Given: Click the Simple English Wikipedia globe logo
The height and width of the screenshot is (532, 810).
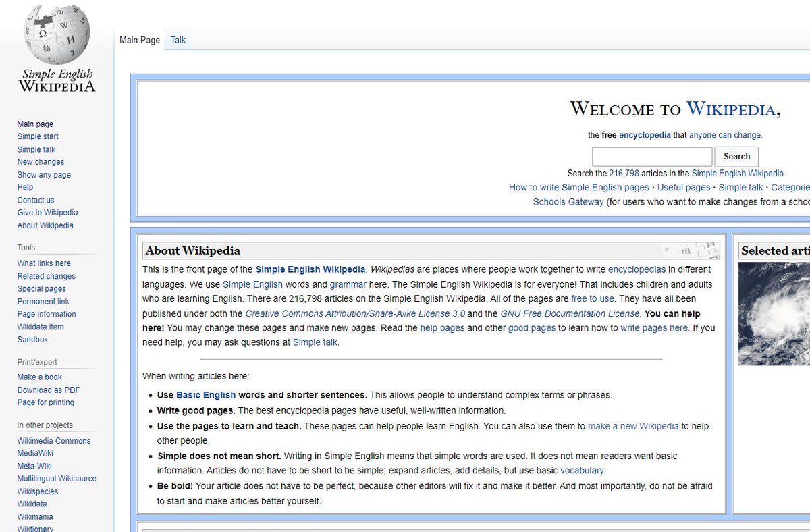Looking at the screenshot, I should (x=57, y=49).
